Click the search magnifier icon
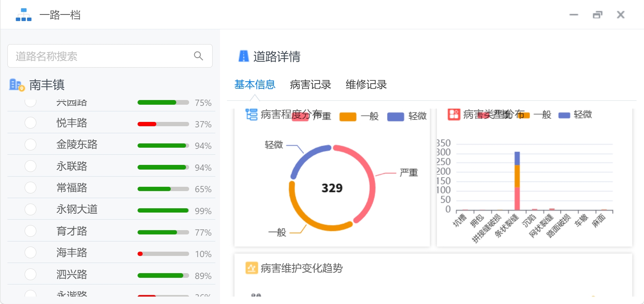This screenshot has height=304, width=644. (x=199, y=56)
